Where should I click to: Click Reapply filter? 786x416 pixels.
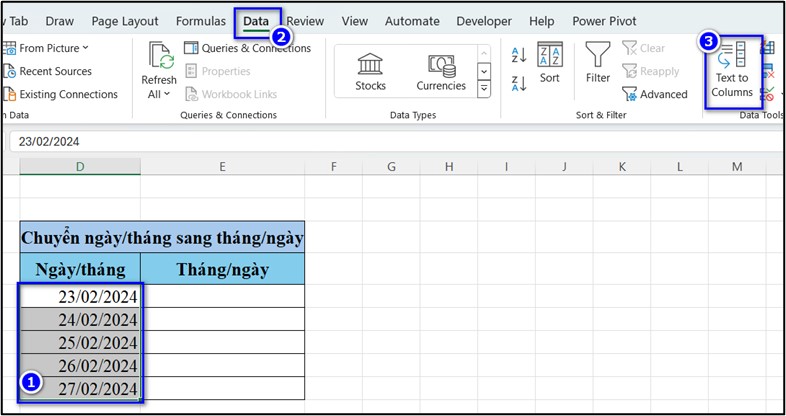tap(651, 71)
